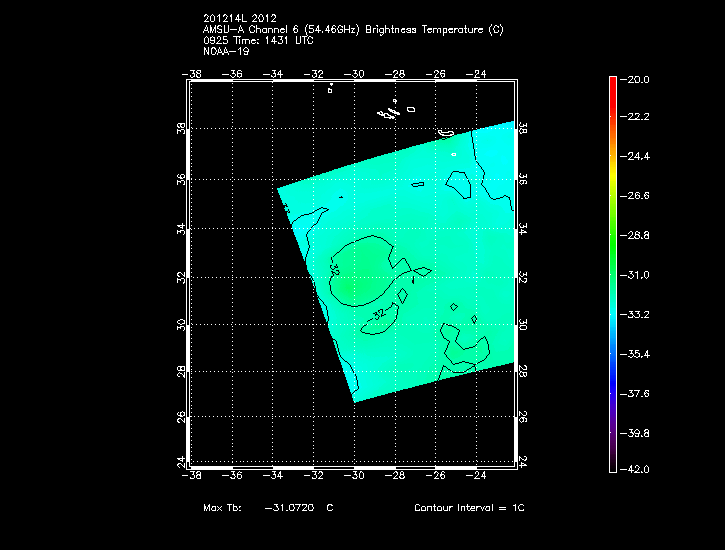This screenshot has width=725, height=550.
Task: Click the 38 latitude label on the left axis
Action: 181,130
